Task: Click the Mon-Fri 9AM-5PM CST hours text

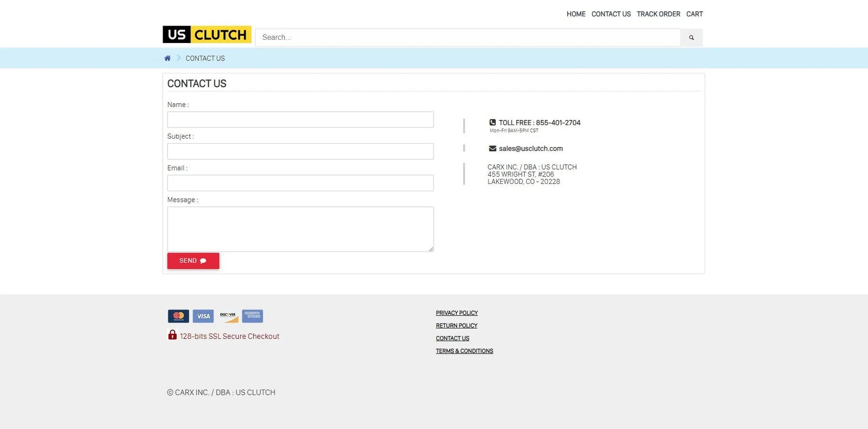Action: (514, 131)
